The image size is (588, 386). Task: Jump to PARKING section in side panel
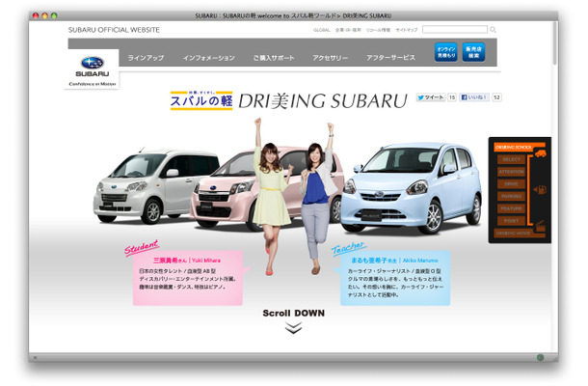coord(511,197)
